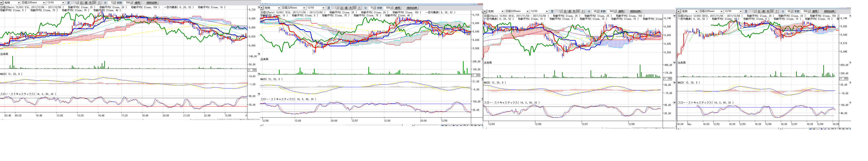Open the 先物 dropdown in the 5-minute chart
Viewport: 868px width, 161px height.
(19, 3)
